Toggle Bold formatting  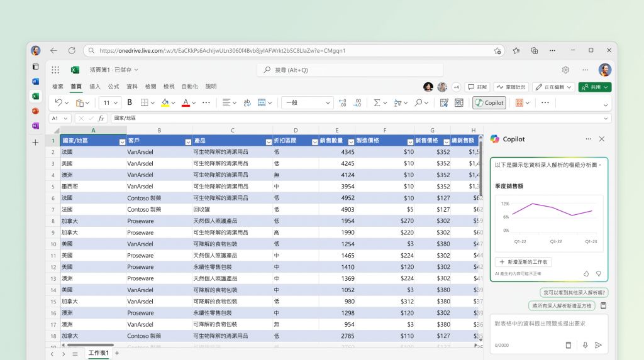[130, 102]
